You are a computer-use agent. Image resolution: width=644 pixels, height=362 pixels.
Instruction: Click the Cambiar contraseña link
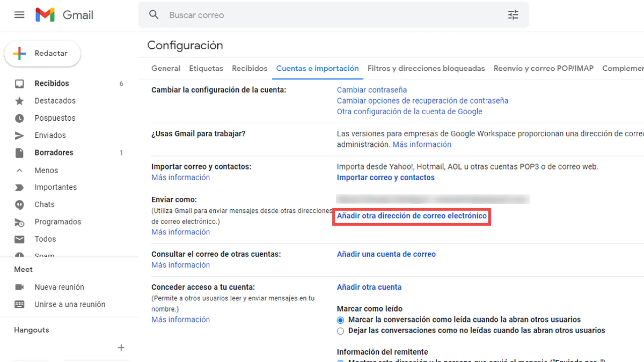click(372, 90)
